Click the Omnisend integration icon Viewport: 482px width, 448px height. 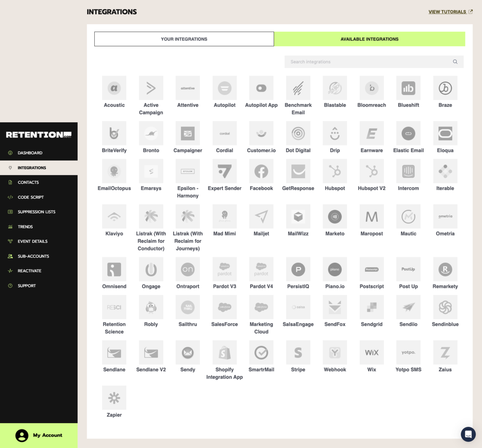click(114, 269)
